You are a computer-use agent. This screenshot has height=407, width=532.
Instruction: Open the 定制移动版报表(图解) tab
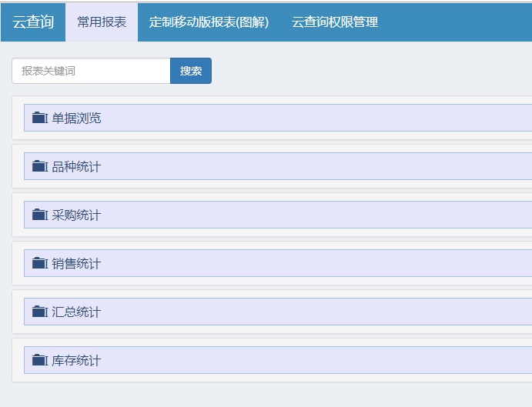[209, 22]
